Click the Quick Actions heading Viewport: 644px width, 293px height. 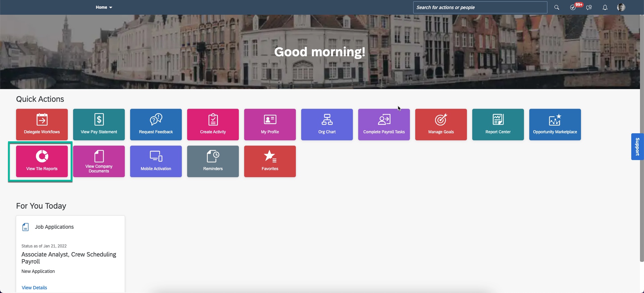(x=40, y=99)
